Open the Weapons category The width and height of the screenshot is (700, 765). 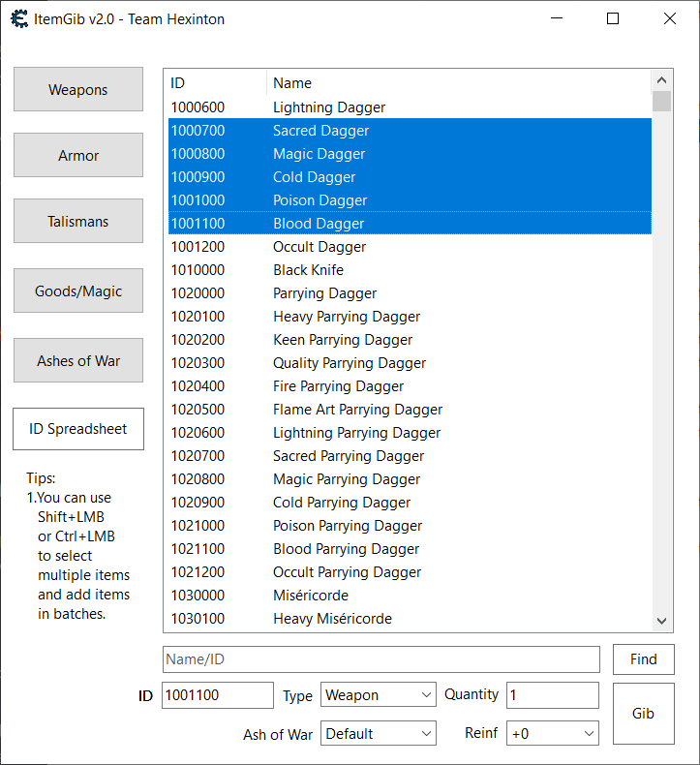(x=78, y=89)
